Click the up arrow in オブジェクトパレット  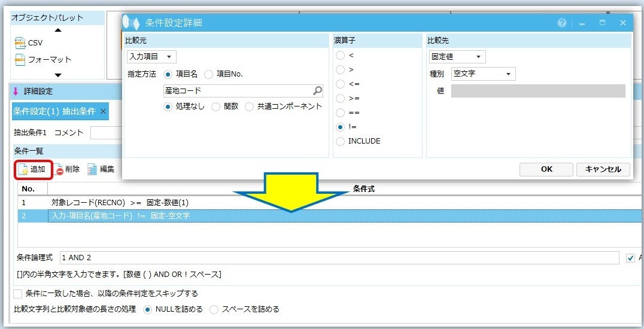click(x=58, y=30)
